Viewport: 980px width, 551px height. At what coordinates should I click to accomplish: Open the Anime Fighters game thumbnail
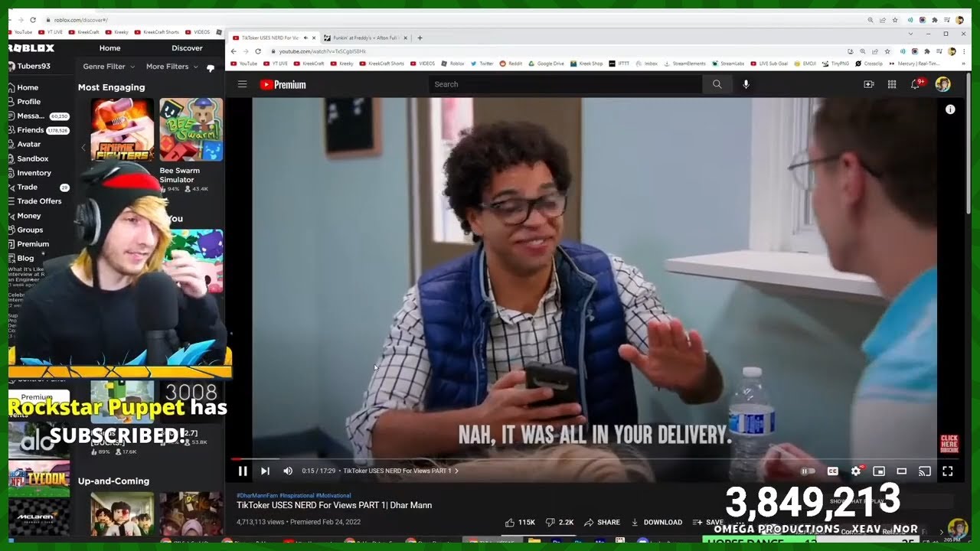click(122, 129)
